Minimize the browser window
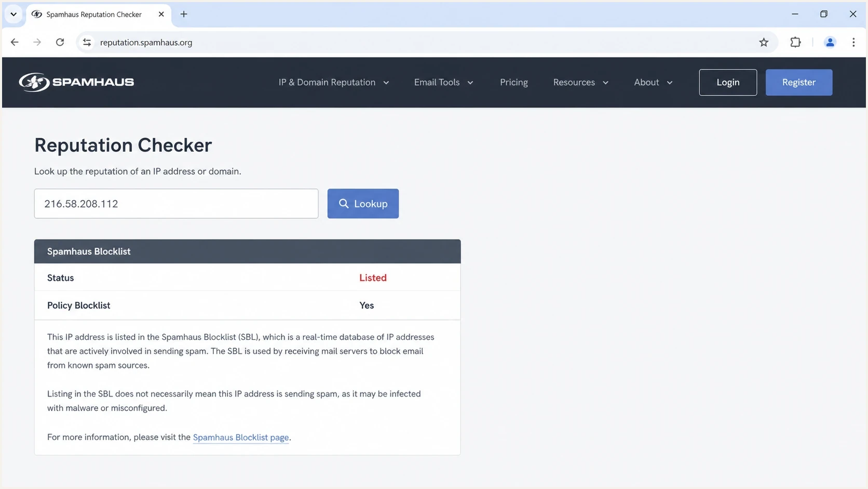Viewport: 868px width, 489px height. coord(795,14)
